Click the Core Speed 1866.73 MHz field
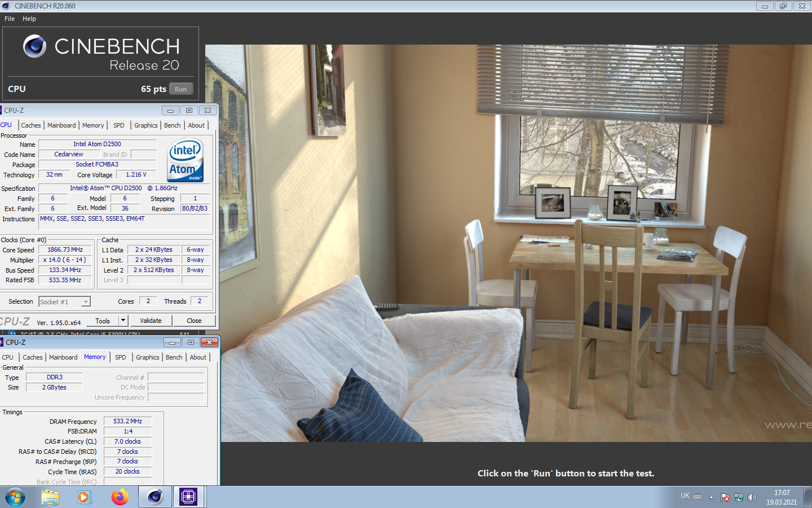This screenshot has width=812, height=508. click(x=65, y=249)
